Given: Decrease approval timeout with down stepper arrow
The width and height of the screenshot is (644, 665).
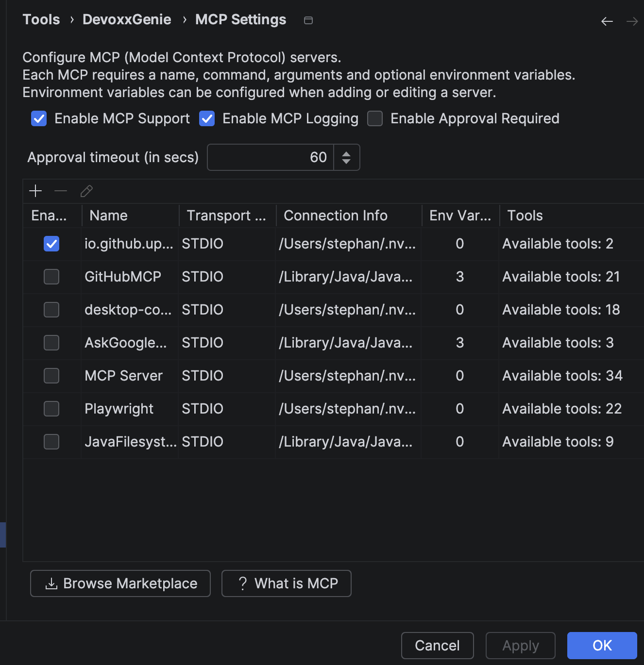Looking at the screenshot, I should point(346,162).
